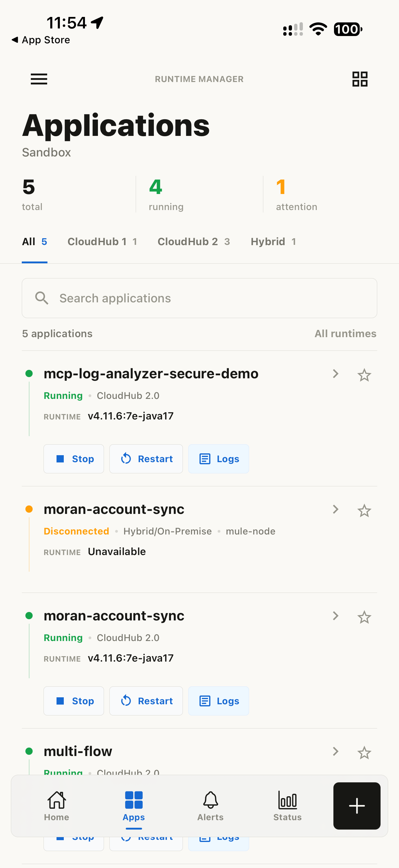The image size is (399, 868).
Task: Open Logs for Running moran-account-sync
Action: click(x=219, y=701)
